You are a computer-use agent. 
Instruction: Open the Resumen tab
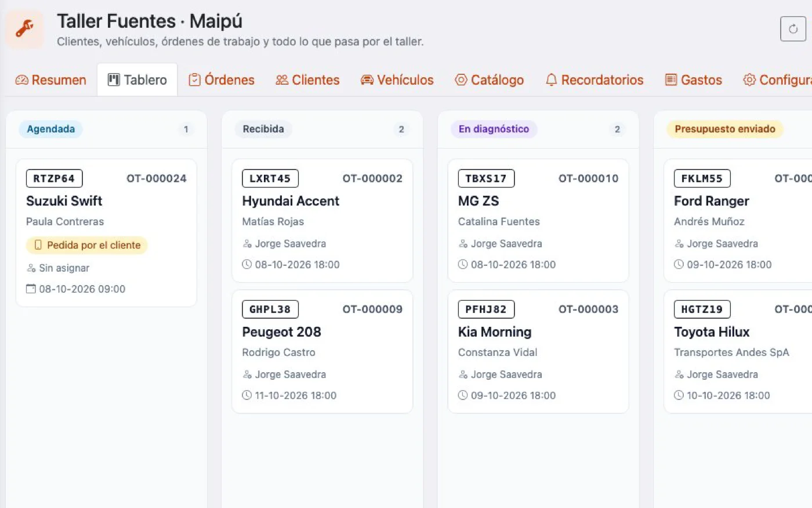pyautogui.click(x=50, y=80)
